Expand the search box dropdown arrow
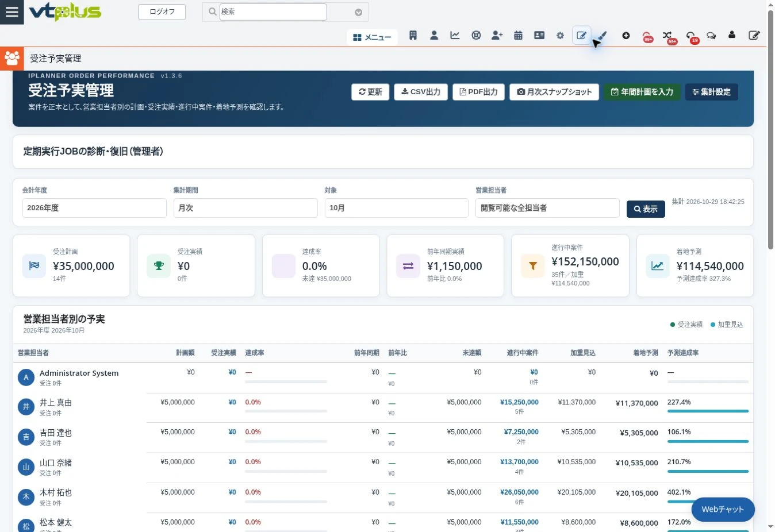Image resolution: width=775 pixels, height=532 pixels. pos(358,12)
